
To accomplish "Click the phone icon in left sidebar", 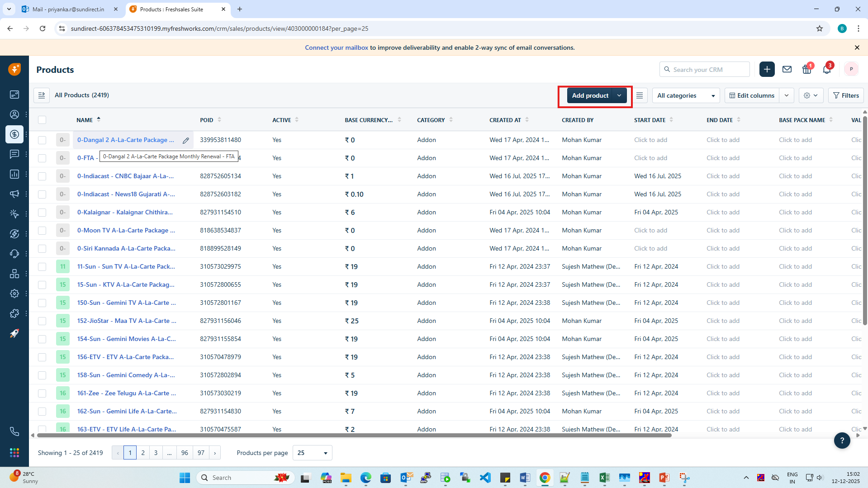I will tap(14, 431).
